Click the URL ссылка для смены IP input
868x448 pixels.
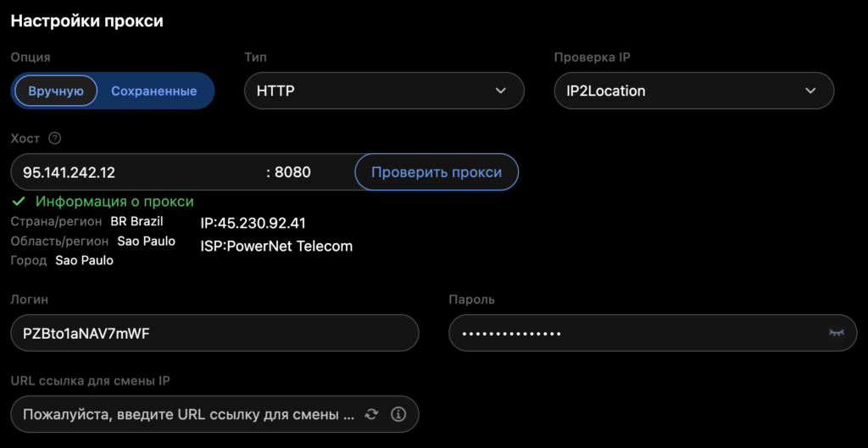[x=186, y=414]
